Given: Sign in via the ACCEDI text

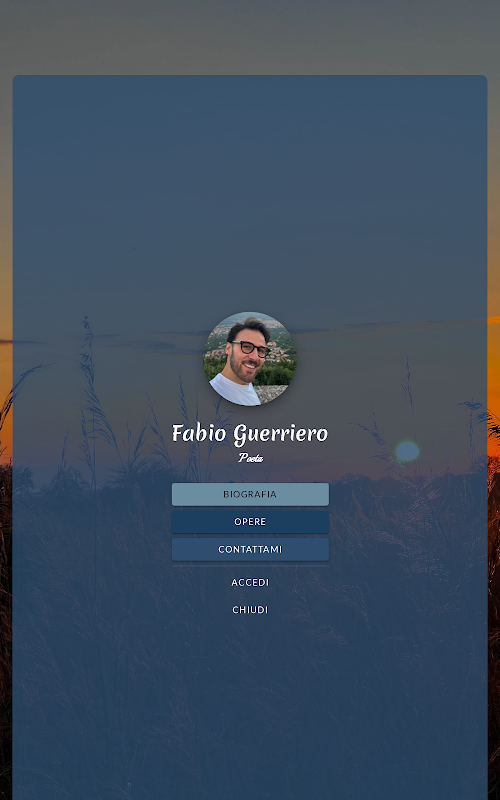Looking at the screenshot, I should 250,582.
